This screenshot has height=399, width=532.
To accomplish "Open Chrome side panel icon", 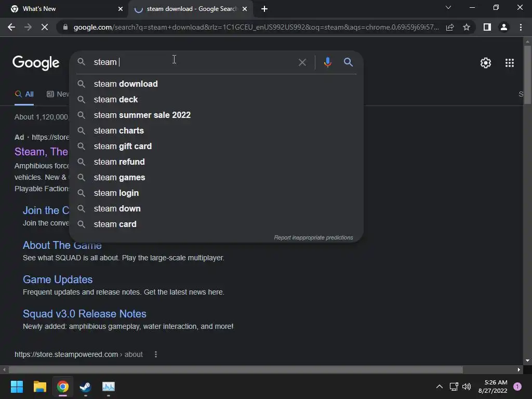I will (x=487, y=27).
